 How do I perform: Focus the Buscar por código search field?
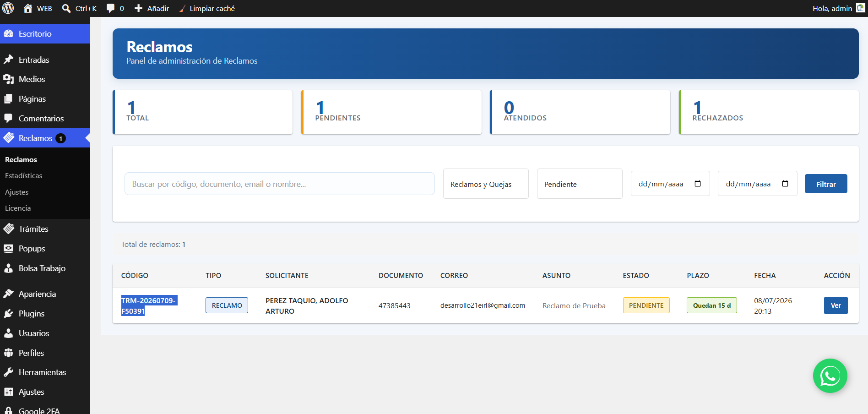pos(280,184)
